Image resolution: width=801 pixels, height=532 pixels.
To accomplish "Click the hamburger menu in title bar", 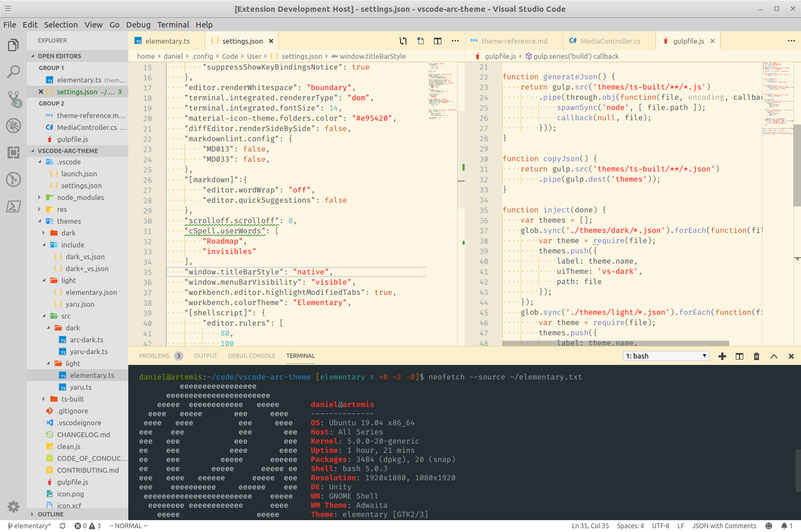I will tap(8, 9).
